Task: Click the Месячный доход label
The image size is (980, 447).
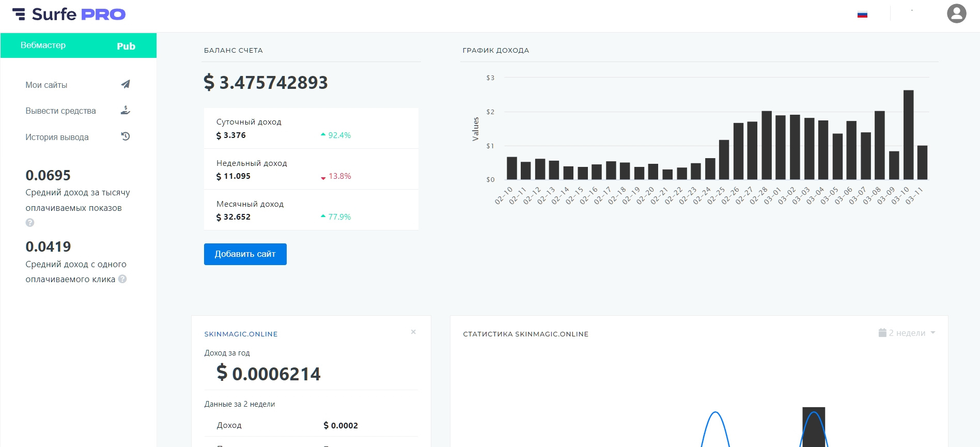Action: (250, 204)
